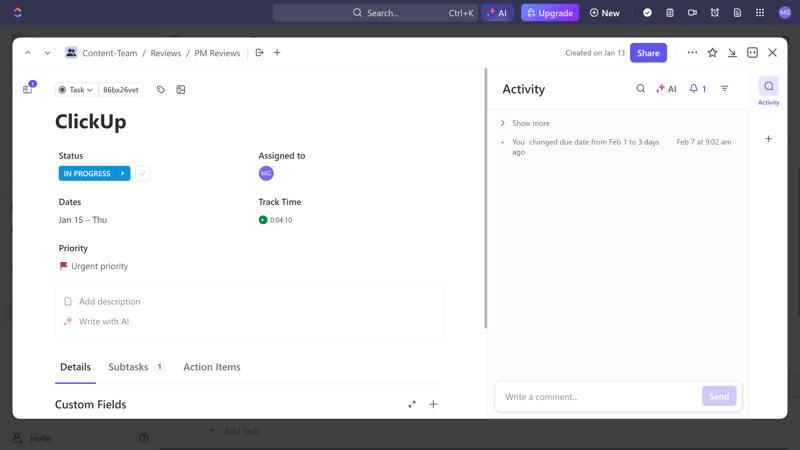Open the sidebar panel icon with badge
This screenshot has height=450, width=800.
[x=29, y=88]
